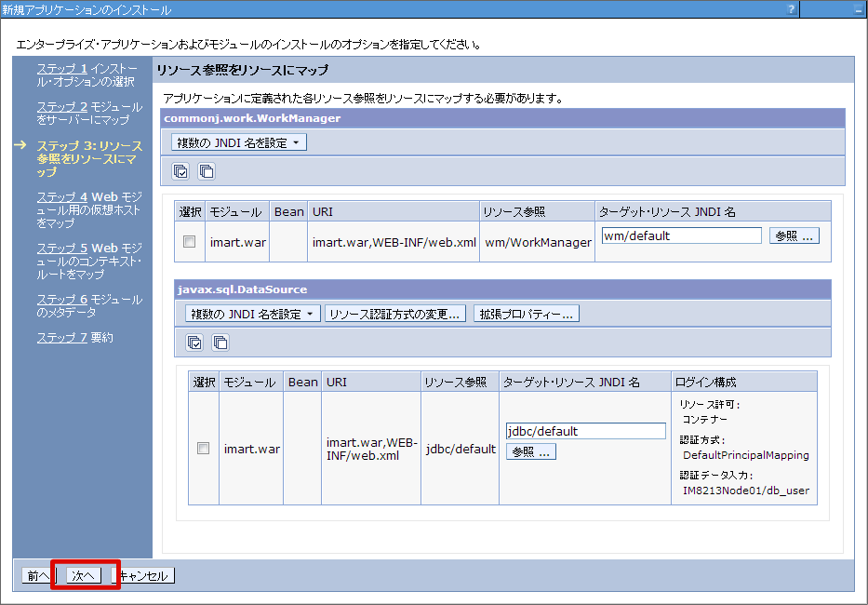Click the wm/default JNDI name field

click(681, 236)
